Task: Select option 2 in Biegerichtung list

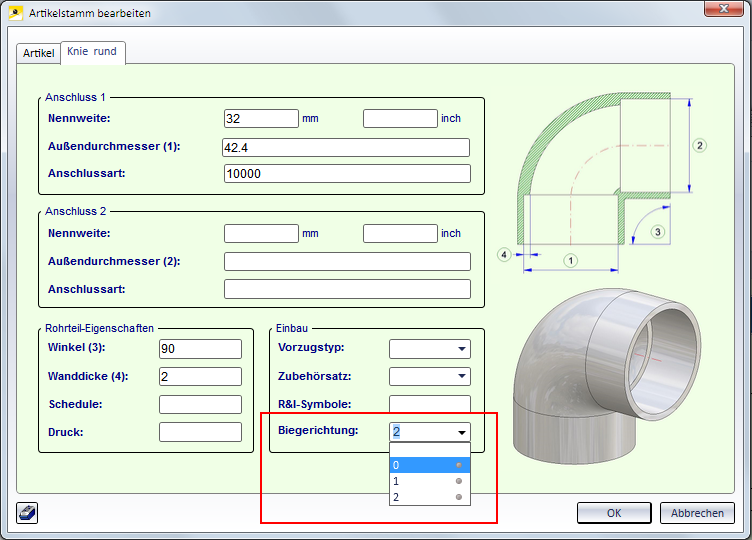Action: click(x=429, y=497)
